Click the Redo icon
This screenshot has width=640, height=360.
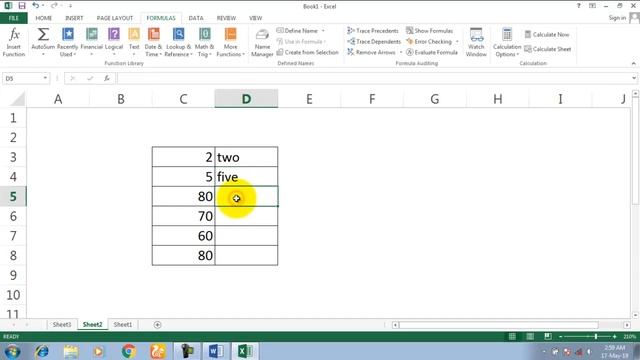[x=54, y=6]
